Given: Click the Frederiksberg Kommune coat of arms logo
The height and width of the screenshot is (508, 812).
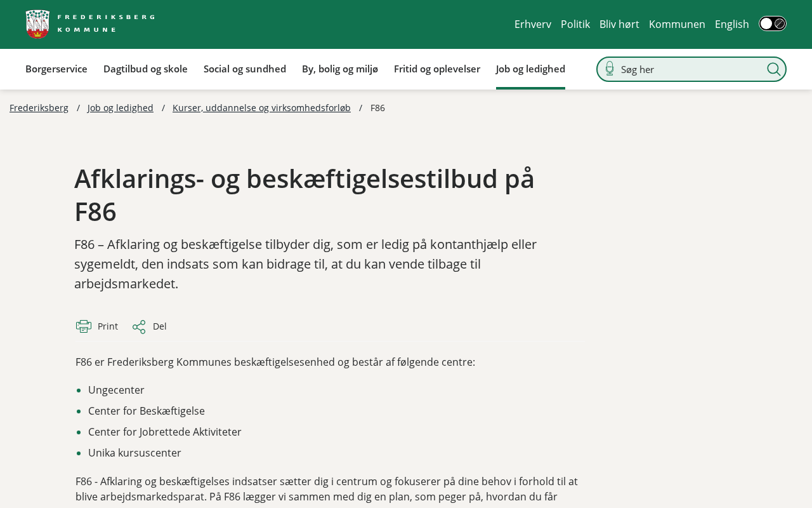Looking at the screenshot, I should coord(37,24).
